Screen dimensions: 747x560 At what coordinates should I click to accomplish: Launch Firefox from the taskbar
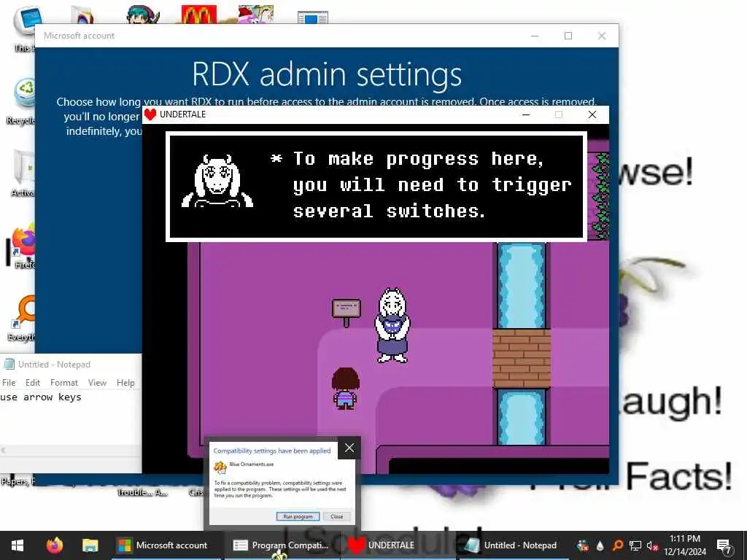[55, 545]
